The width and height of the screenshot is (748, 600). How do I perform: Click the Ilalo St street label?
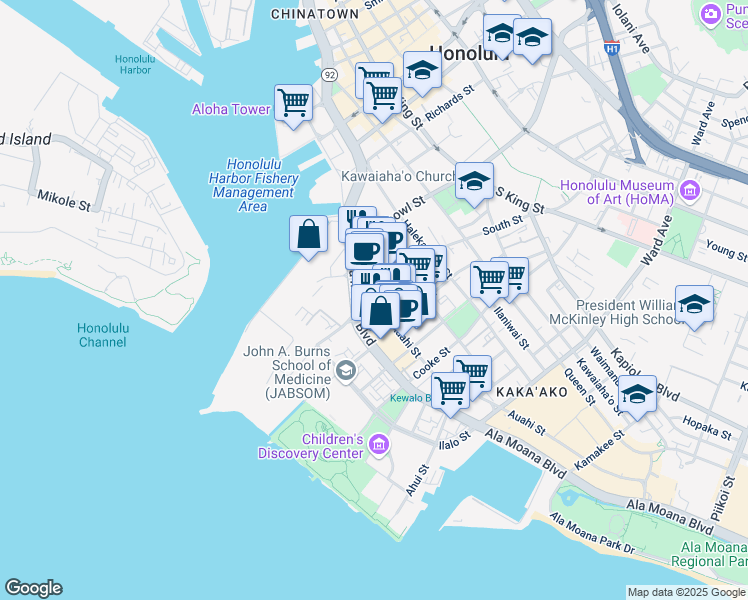(x=455, y=440)
